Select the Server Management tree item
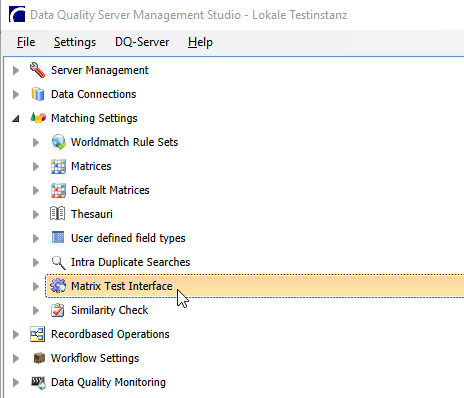 tap(100, 70)
